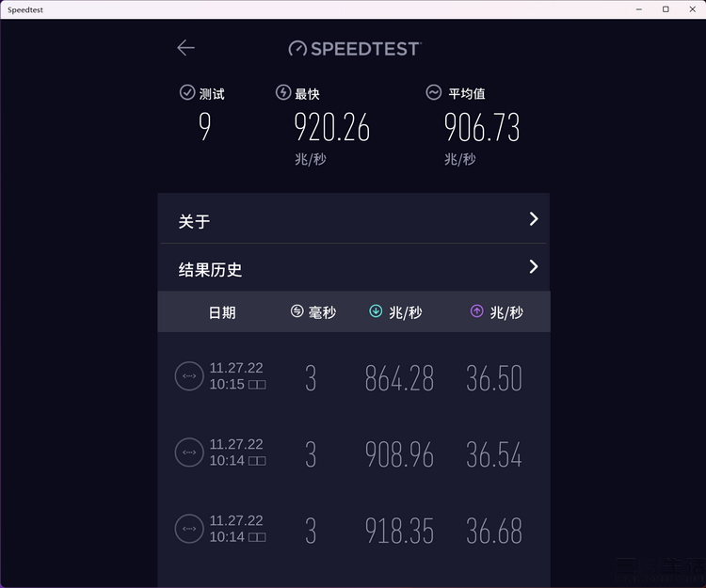Click connection icon of the 908.96 result

tap(189, 453)
